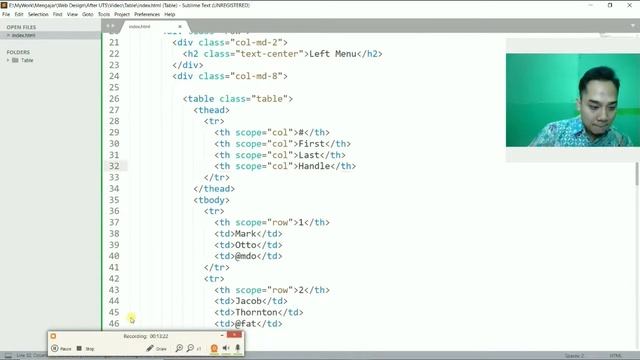
Task: Open the Selection menu
Action: [x=38, y=14]
